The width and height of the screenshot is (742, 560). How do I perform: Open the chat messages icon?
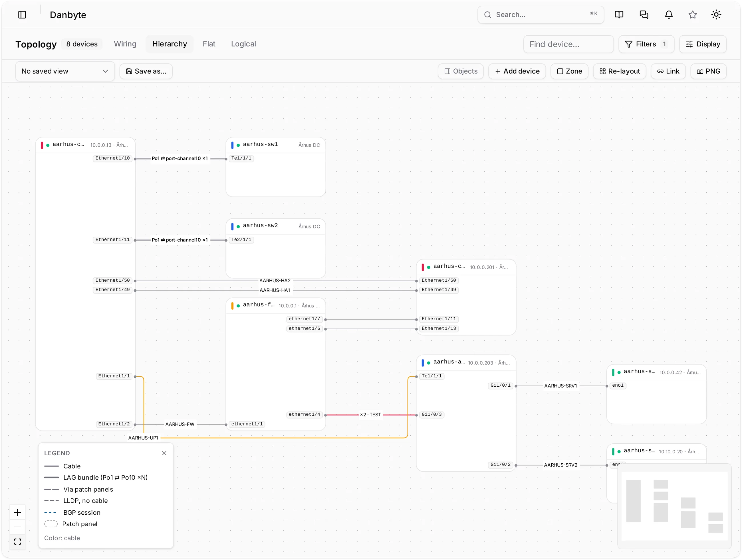click(644, 15)
